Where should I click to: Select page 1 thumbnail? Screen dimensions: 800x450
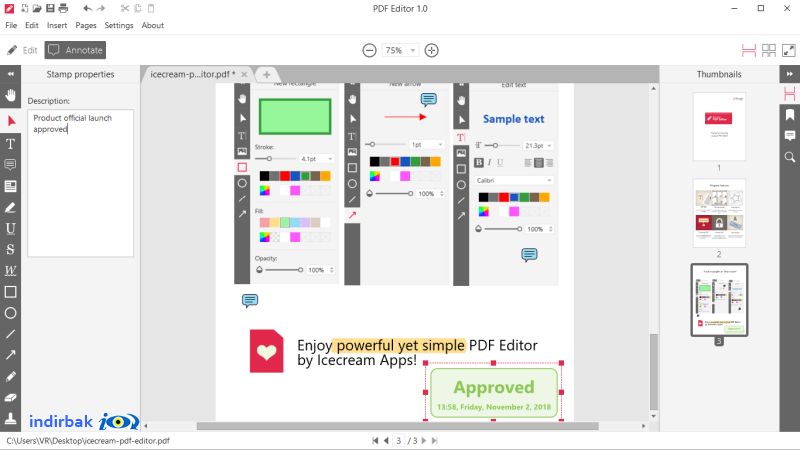tap(719, 126)
